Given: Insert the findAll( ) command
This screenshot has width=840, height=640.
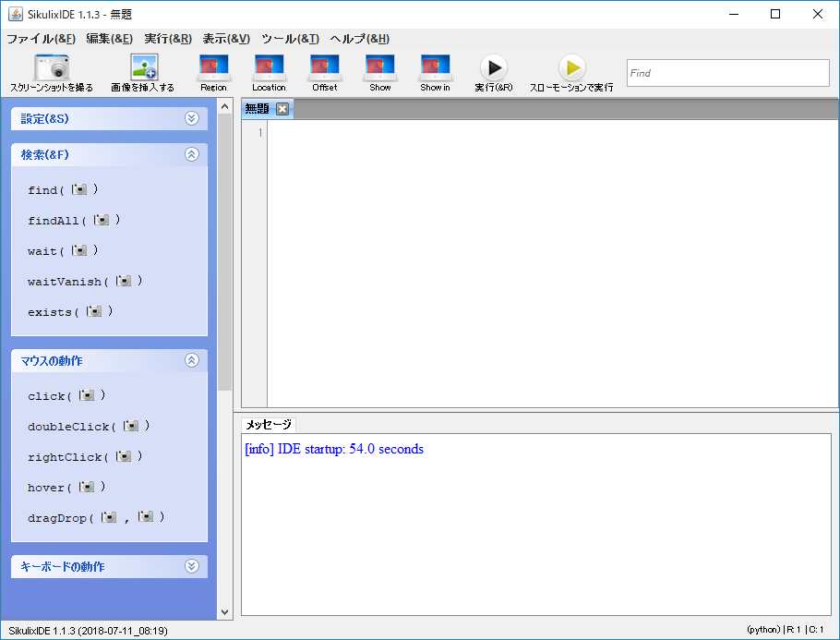Looking at the screenshot, I should (74, 221).
